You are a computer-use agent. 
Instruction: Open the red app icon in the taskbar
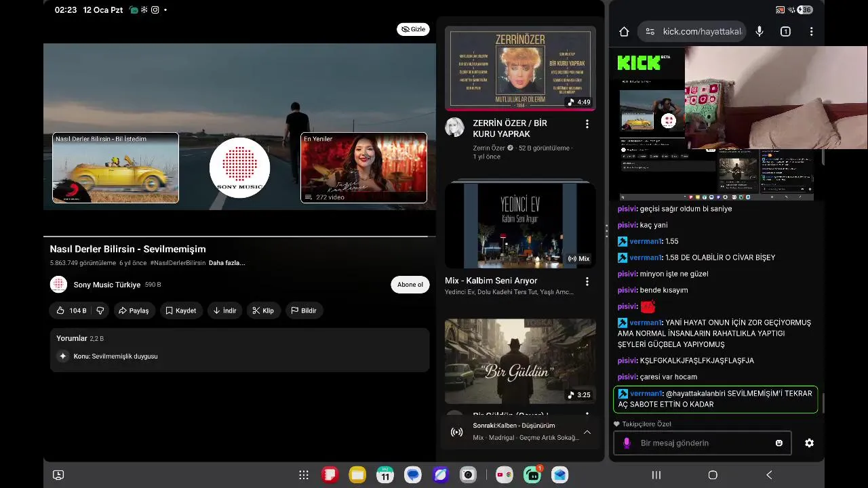(330, 475)
